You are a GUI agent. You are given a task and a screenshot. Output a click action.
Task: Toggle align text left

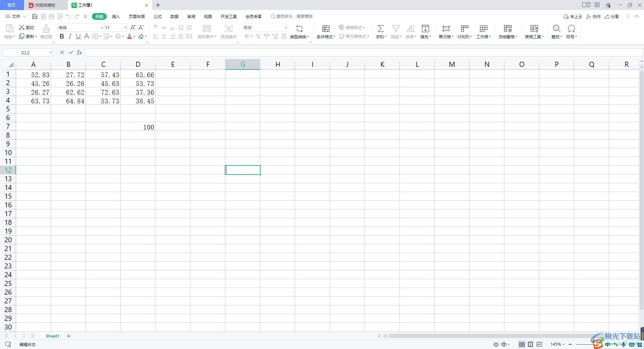tap(156, 36)
